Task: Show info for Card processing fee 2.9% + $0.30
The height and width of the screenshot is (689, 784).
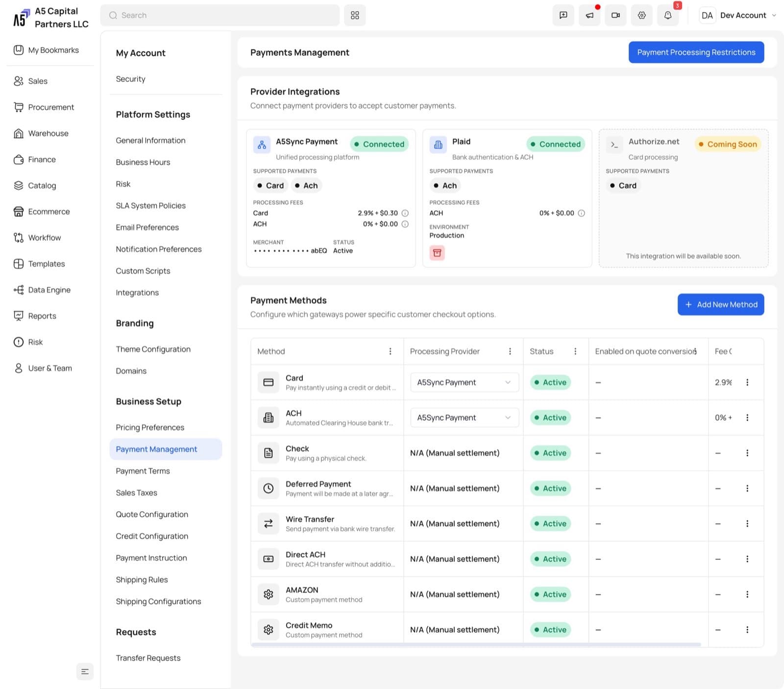Action: coord(405,213)
